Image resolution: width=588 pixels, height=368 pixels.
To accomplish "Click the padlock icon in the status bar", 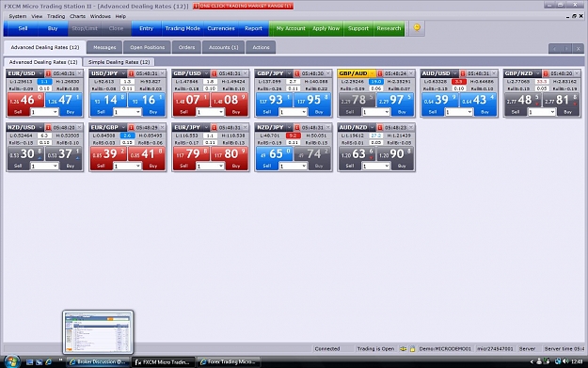I will [x=412, y=349].
